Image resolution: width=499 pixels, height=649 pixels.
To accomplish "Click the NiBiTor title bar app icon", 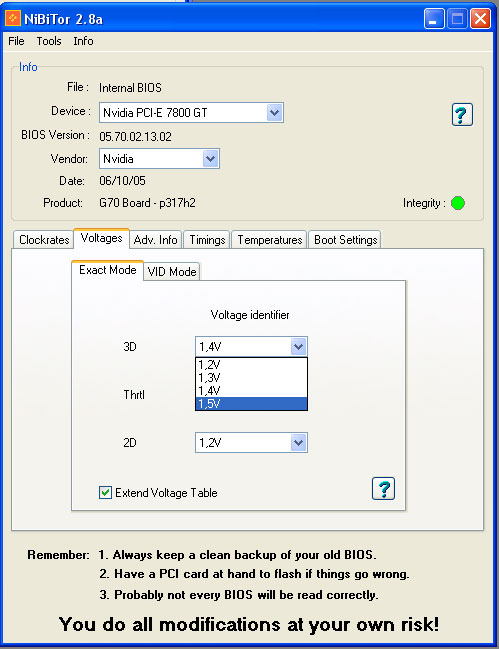I will [x=13, y=19].
